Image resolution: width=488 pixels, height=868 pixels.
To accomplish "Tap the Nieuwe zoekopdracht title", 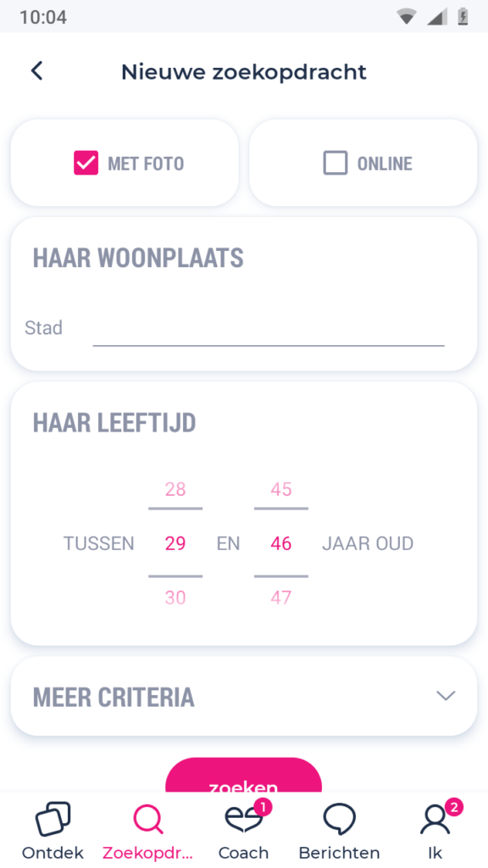I will (x=244, y=72).
